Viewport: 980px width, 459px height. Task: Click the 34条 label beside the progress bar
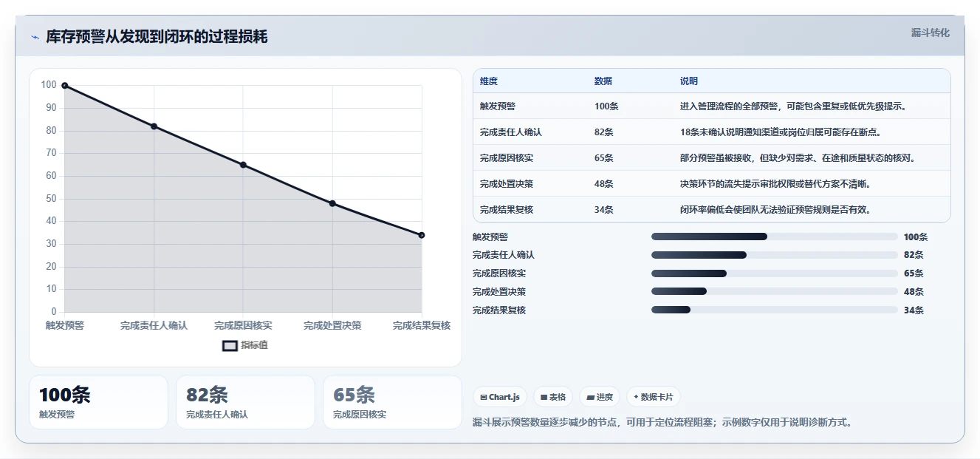coord(914,310)
